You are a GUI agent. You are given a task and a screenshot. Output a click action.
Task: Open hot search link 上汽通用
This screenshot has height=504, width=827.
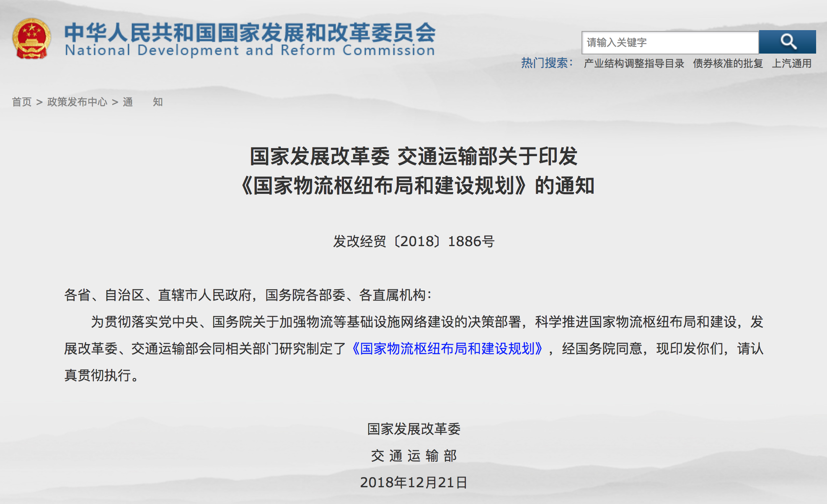[x=792, y=64]
